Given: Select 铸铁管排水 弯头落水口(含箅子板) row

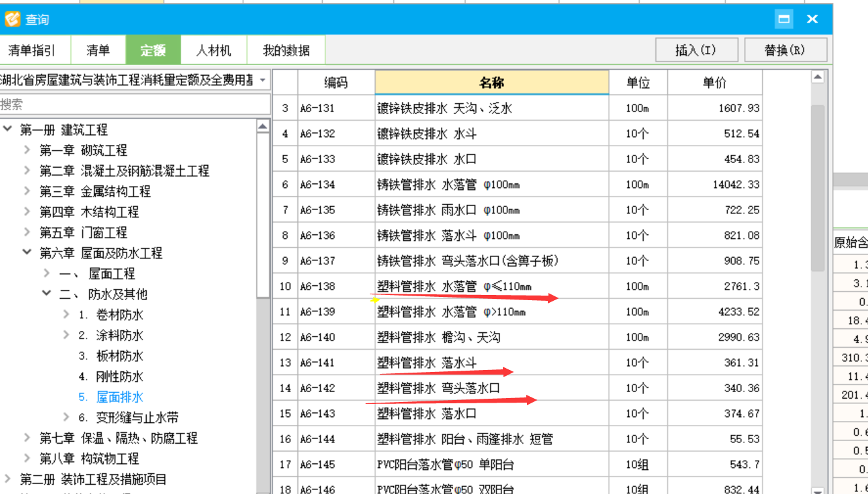Looking at the screenshot, I should (x=518, y=261).
